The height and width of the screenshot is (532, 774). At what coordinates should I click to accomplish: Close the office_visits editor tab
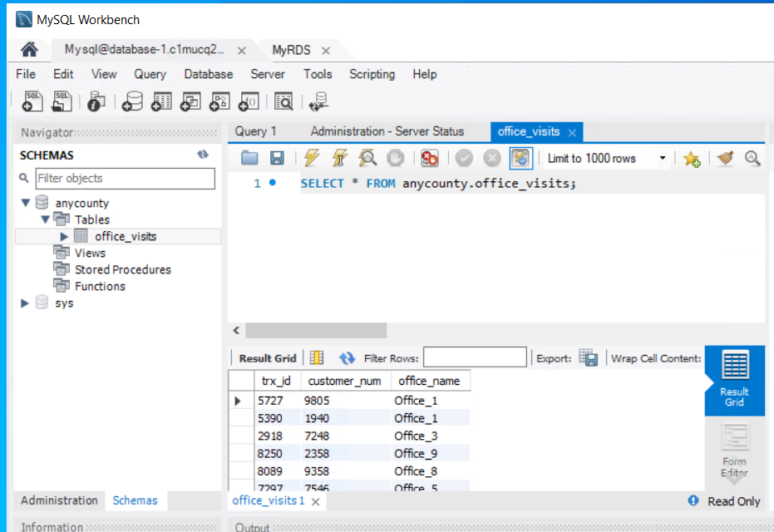(x=572, y=133)
